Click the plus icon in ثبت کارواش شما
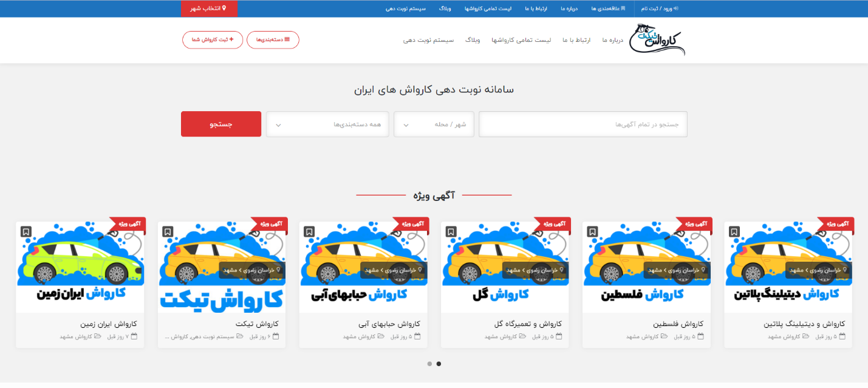868x388 pixels. click(x=231, y=39)
